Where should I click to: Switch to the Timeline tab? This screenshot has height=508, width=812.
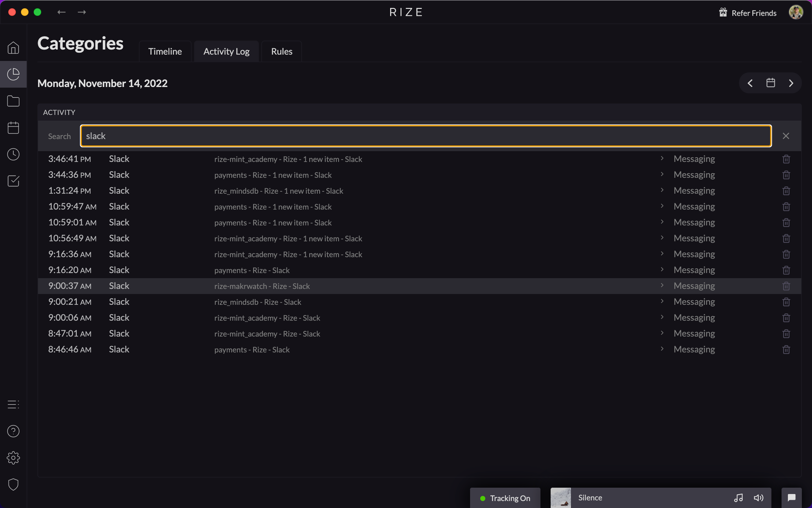(165, 51)
